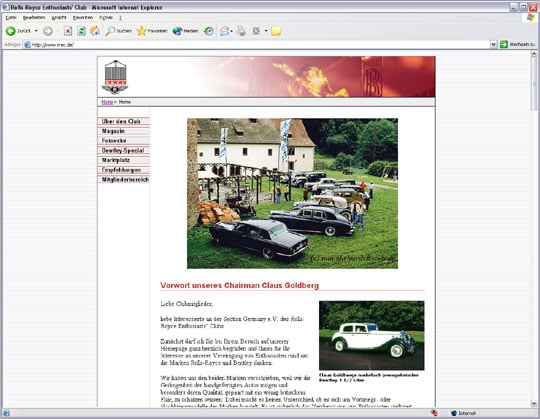Open the Medien globe toolbar button
This screenshot has height=419, width=540.
point(185,31)
